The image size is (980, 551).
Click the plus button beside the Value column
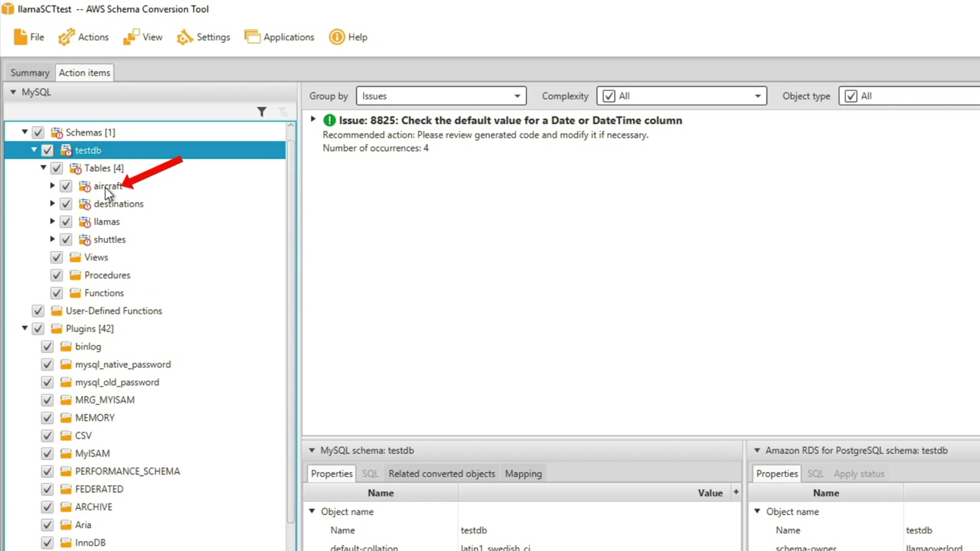point(736,492)
